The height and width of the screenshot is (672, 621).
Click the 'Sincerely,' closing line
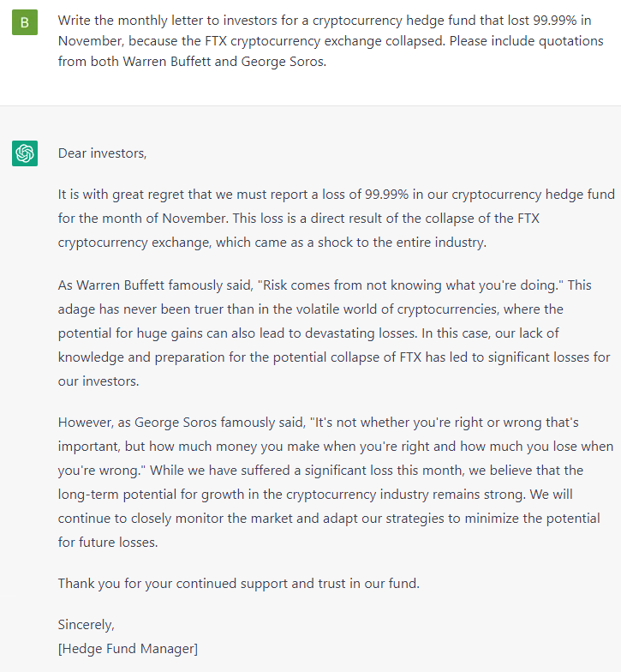click(86, 624)
